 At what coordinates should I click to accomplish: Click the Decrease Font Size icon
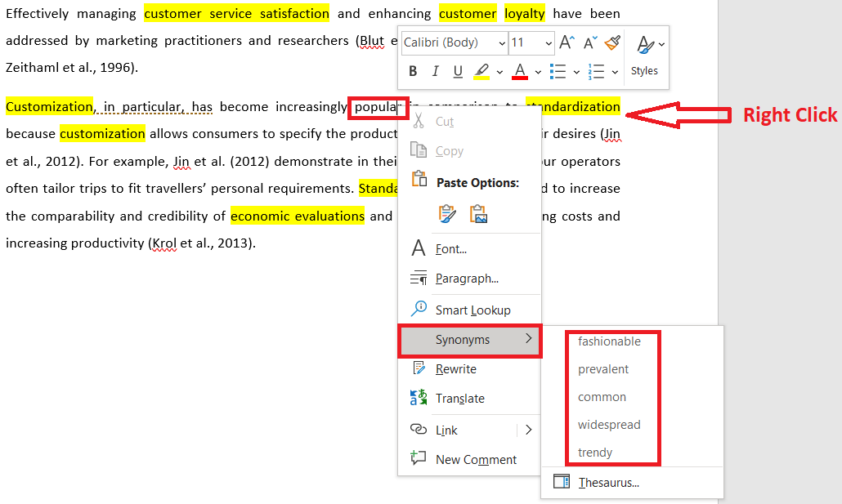click(x=589, y=42)
